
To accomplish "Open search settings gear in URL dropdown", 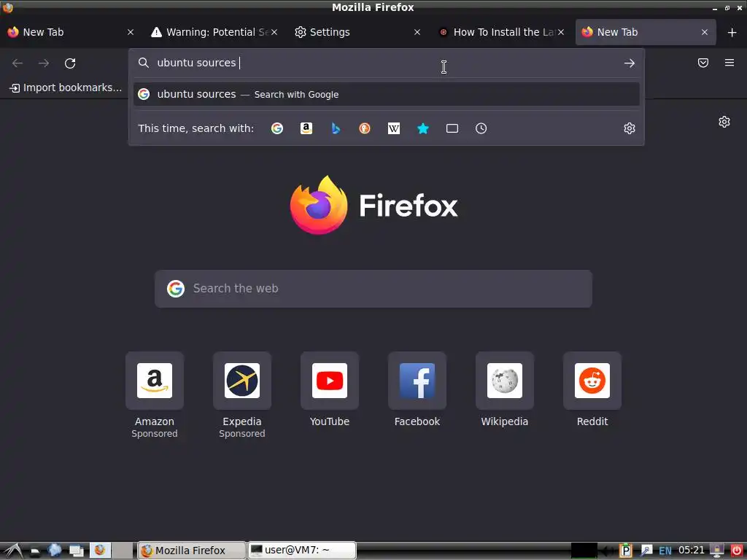I will coord(630,128).
